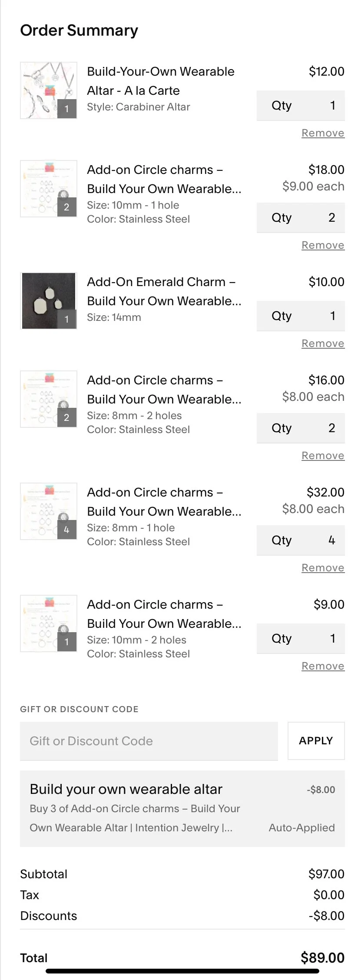Open the 8mm 1 hole charm thumbnail
This screenshot has width=358, height=980.
pyautogui.click(x=49, y=511)
